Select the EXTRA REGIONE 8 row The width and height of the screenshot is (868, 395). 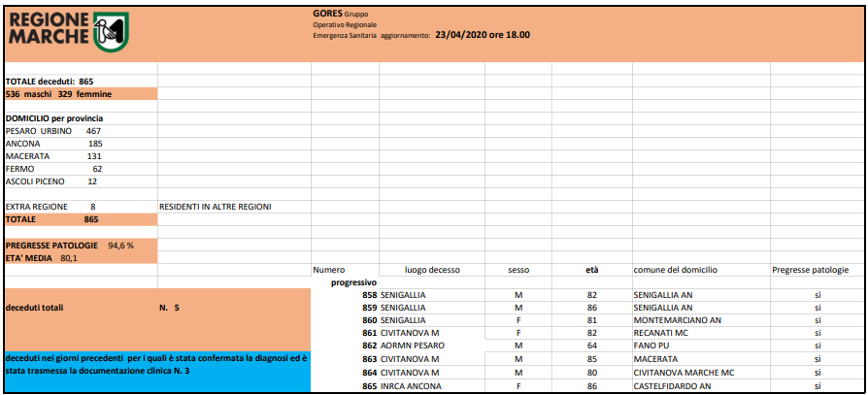click(x=81, y=207)
